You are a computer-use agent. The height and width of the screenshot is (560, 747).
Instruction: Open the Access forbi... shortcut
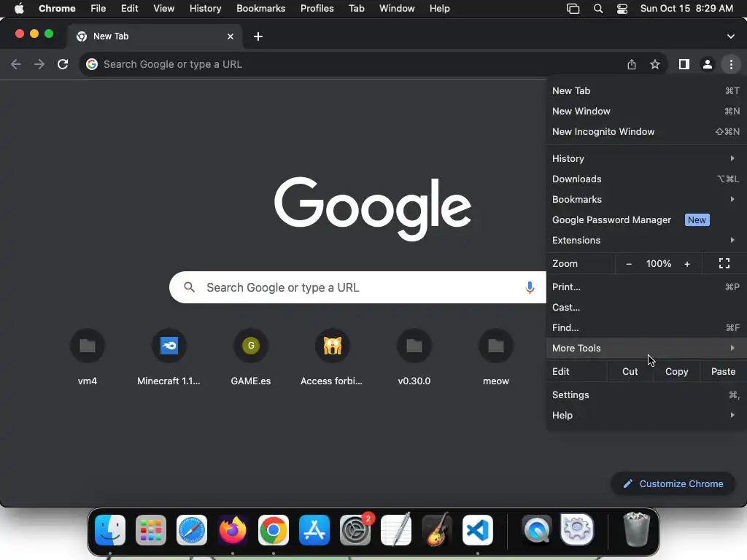[x=332, y=357]
